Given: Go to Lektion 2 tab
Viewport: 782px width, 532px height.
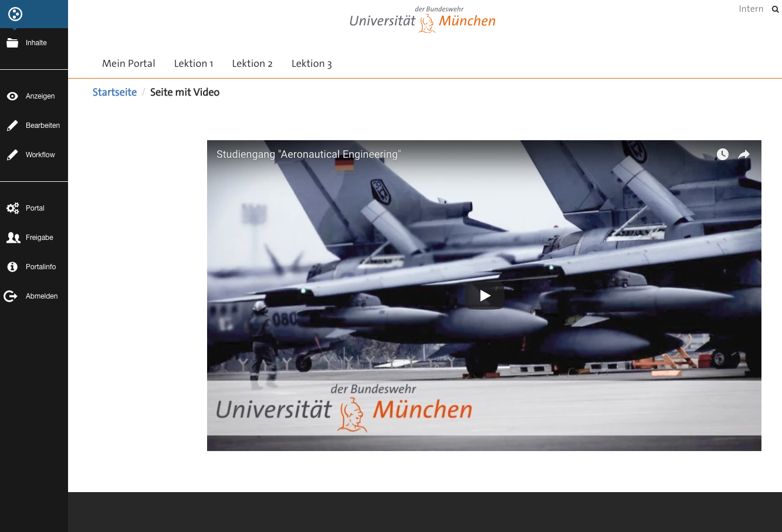Looking at the screenshot, I should [x=252, y=63].
